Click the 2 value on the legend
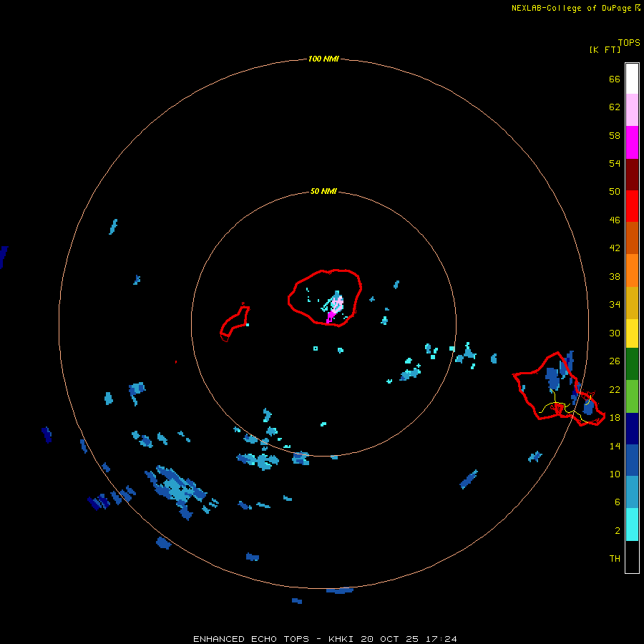Image resolution: width=644 pixels, height=644 pixels. [x=618, y=531]
